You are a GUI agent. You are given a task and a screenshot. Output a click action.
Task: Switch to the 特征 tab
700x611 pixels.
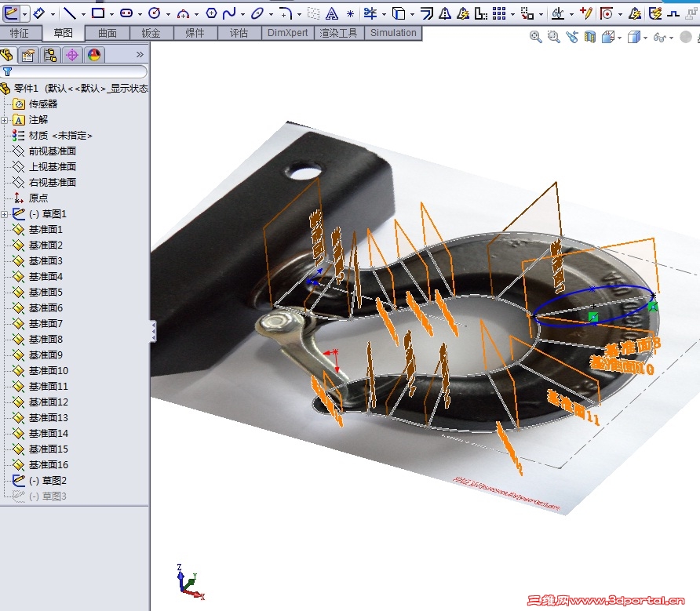[x=19, y=33]
